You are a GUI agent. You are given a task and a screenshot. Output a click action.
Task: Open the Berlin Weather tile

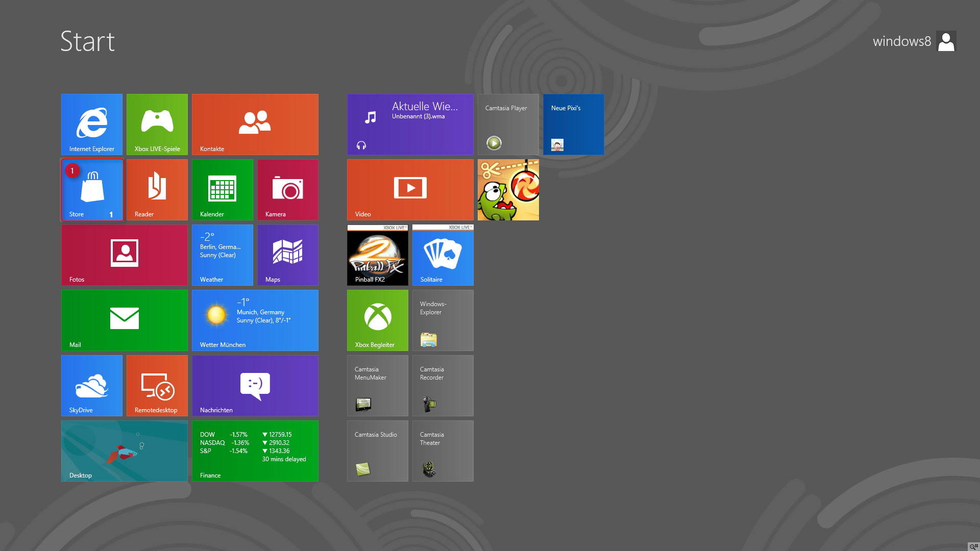(x=223, y=255)
